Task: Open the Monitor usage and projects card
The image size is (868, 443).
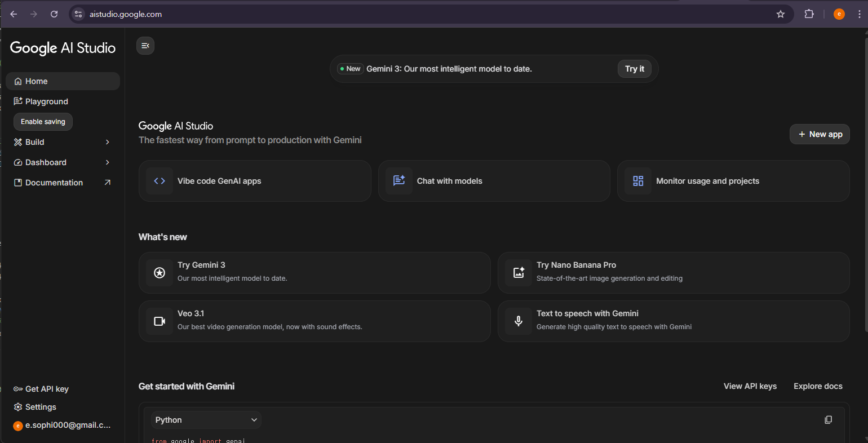Action: coord(733,181)
